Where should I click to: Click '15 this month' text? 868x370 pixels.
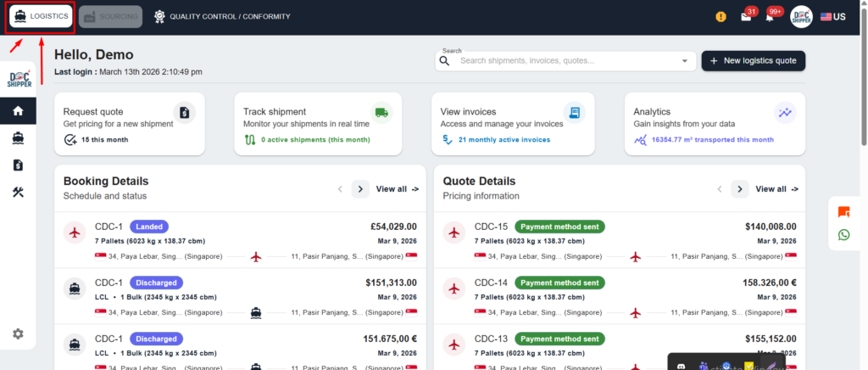click(104, 139)
